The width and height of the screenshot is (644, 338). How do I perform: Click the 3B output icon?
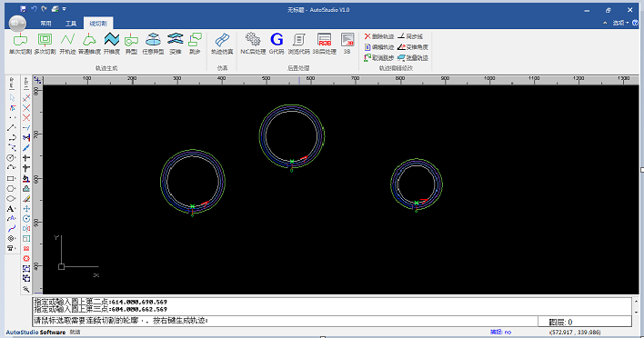tap(347, 44)
